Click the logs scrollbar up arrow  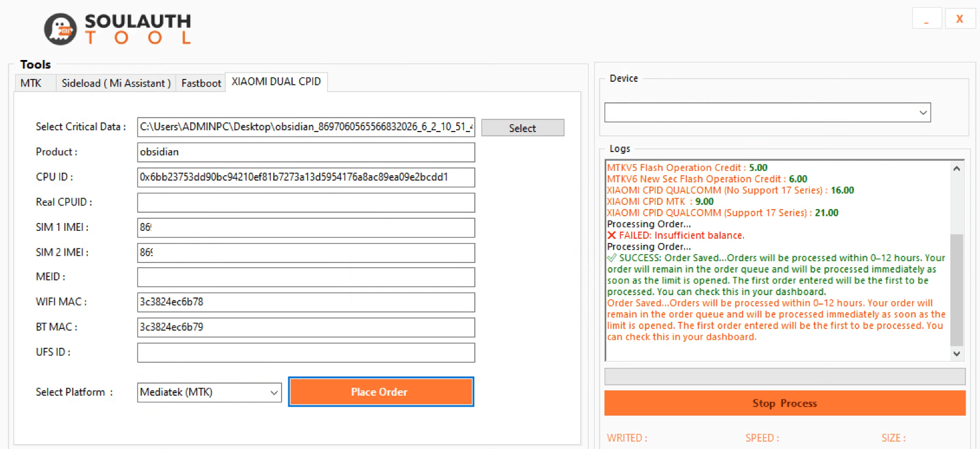[956, 168]
